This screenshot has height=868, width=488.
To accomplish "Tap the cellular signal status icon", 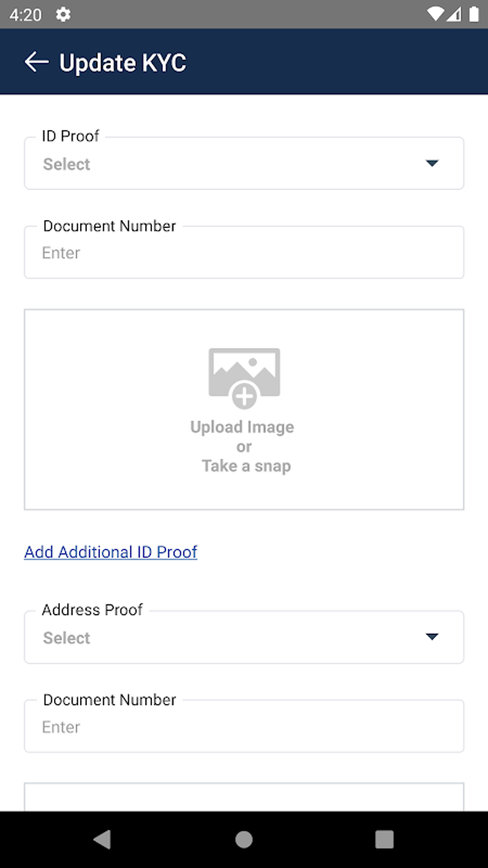I will pos(454,14).
